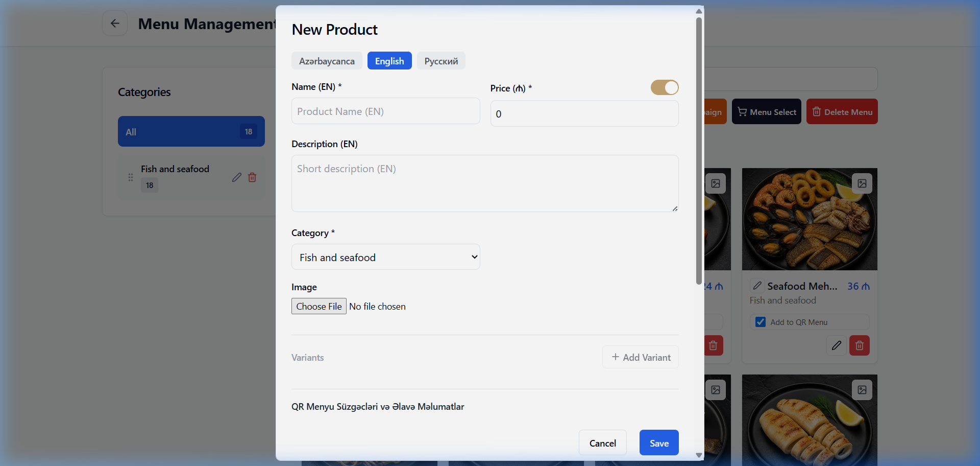Open the Category dropdown
Screen dimensions: 980x466
click(x=385, y=257)
